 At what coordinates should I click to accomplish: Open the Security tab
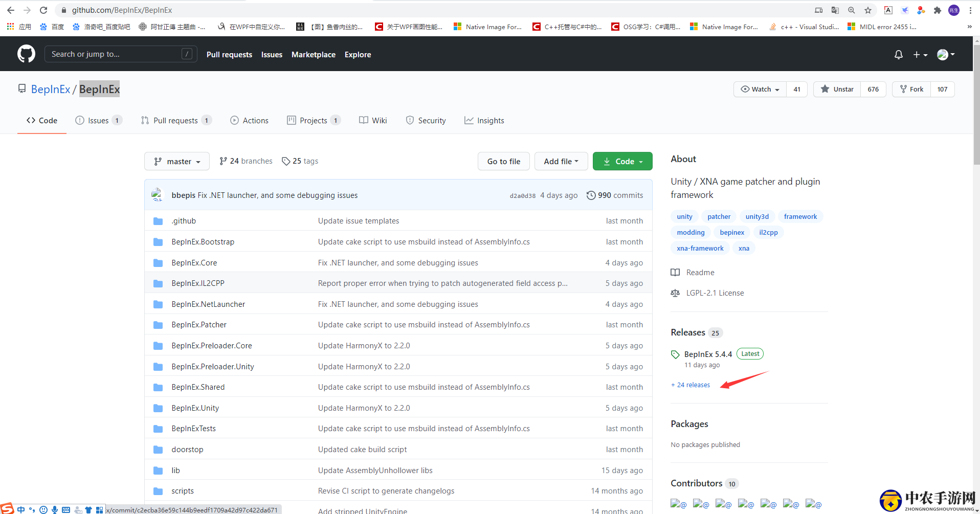click(x=426, y=121)
